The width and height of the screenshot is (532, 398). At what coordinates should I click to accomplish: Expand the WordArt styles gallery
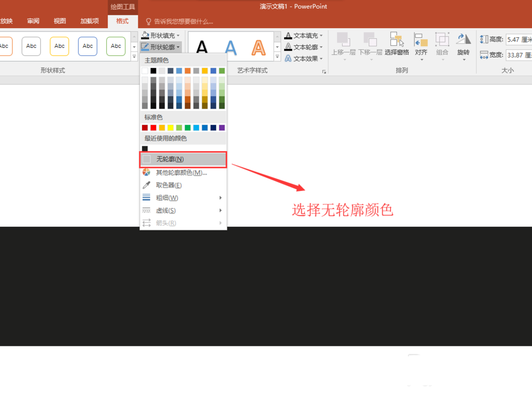point(278,56)
